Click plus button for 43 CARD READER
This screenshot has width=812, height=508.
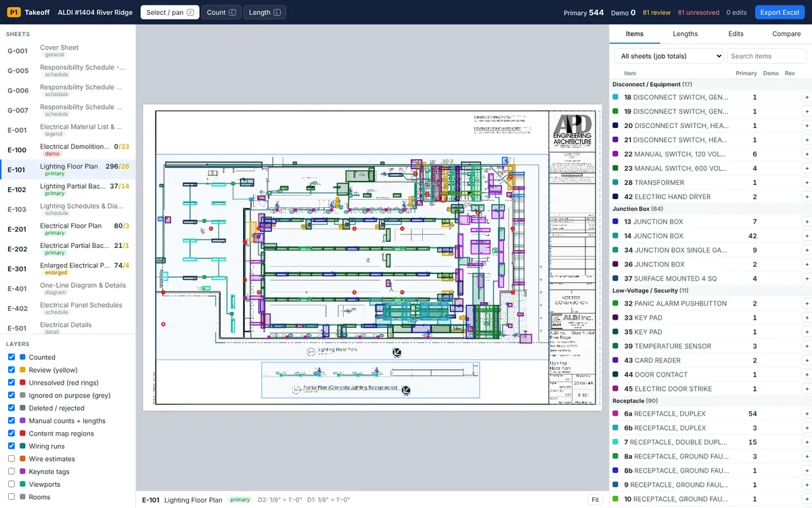807,361
